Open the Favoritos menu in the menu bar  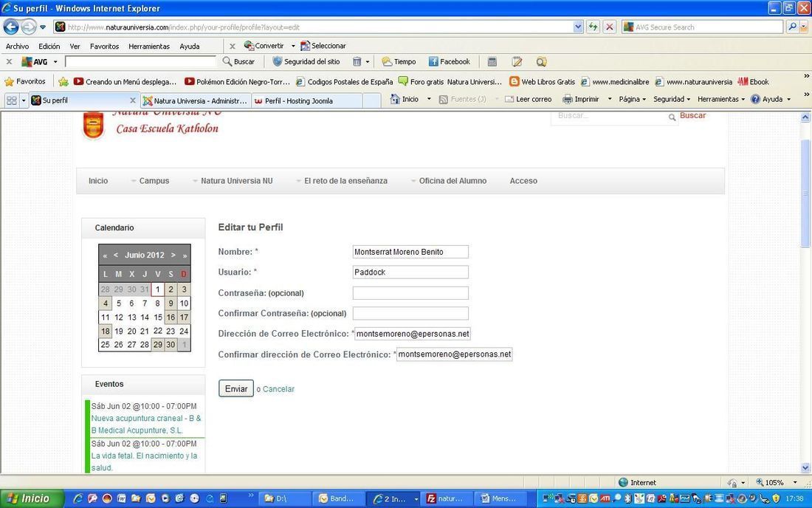click(x=105, y=46)
